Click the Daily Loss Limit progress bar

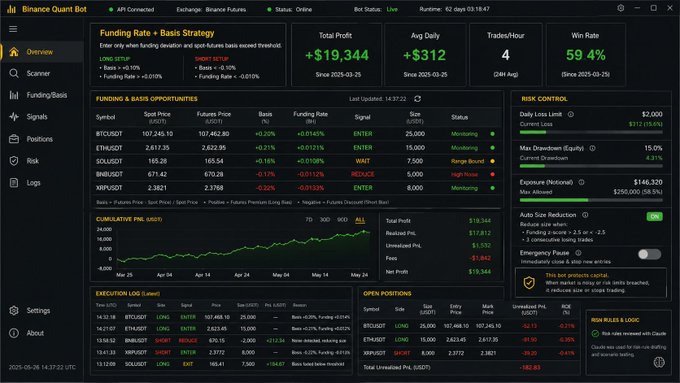click(591, 132)
